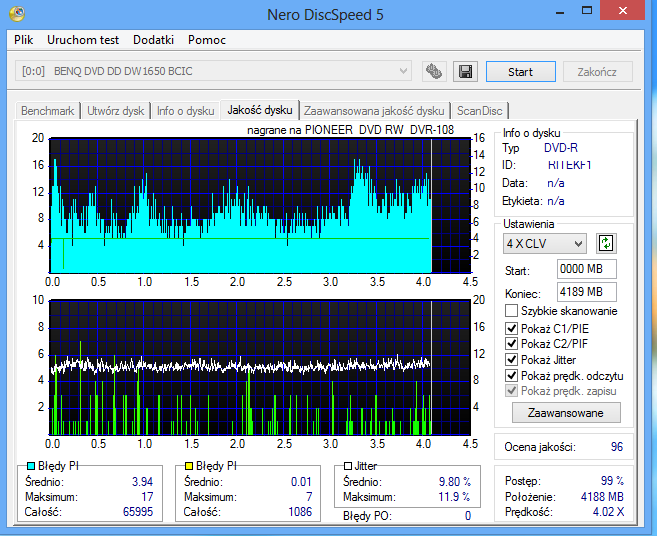Toggle Szybkie skanowanie checkbox
Viewport: 657px width, 536px height.
tap(511, 311)
